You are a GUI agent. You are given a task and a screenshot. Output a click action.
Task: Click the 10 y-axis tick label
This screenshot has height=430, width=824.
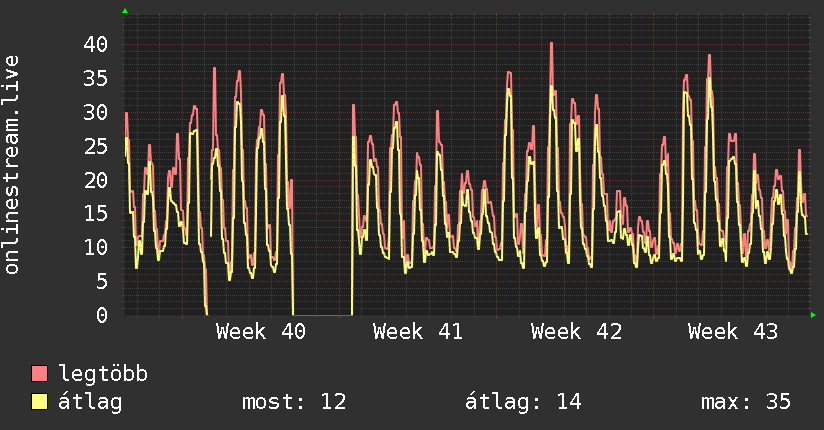tap(96, 247)
